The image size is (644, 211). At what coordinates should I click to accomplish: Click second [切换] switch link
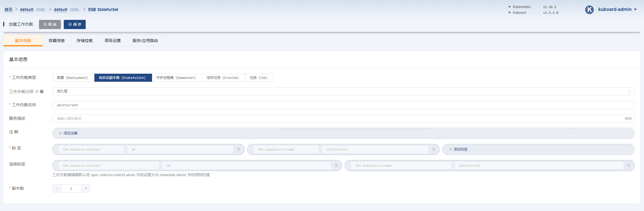[x=74, y=10]
